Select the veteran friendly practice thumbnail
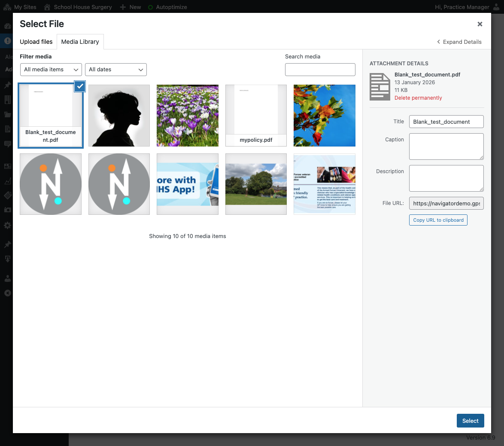The height and width of the screenshot is (446, 504). pyautogui.click(x=324, y=184)
